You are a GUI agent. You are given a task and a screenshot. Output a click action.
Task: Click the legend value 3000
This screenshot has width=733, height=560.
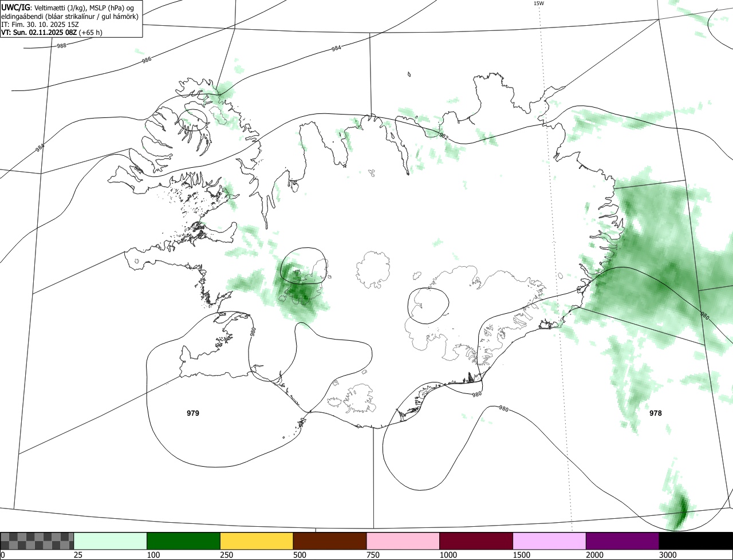coord(668,555)
